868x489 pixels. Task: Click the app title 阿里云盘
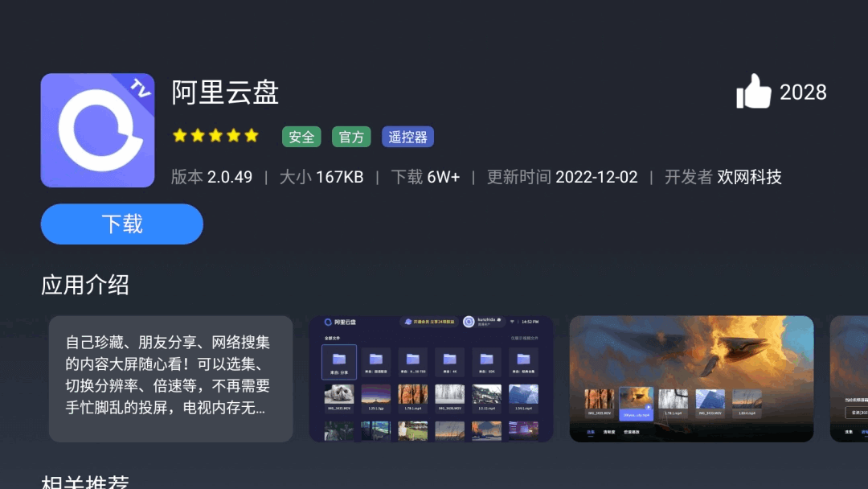[x=225, y=92]
